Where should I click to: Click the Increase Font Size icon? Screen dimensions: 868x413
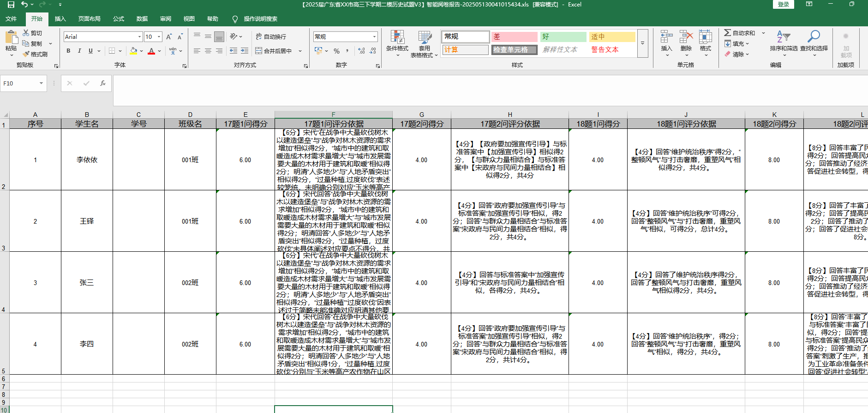point(169,37)
